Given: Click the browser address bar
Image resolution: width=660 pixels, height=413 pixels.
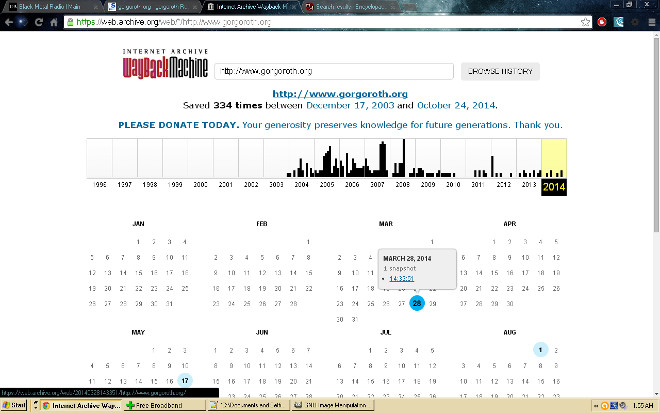Looking at the screenshot, I should pyautogui.click(x=327, y=22).
